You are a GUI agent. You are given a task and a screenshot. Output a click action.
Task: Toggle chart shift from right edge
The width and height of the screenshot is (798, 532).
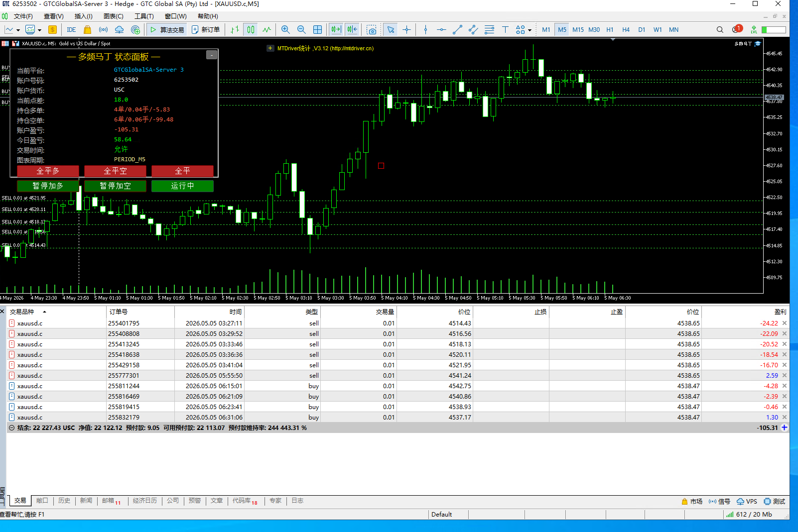tap(352, 30)
